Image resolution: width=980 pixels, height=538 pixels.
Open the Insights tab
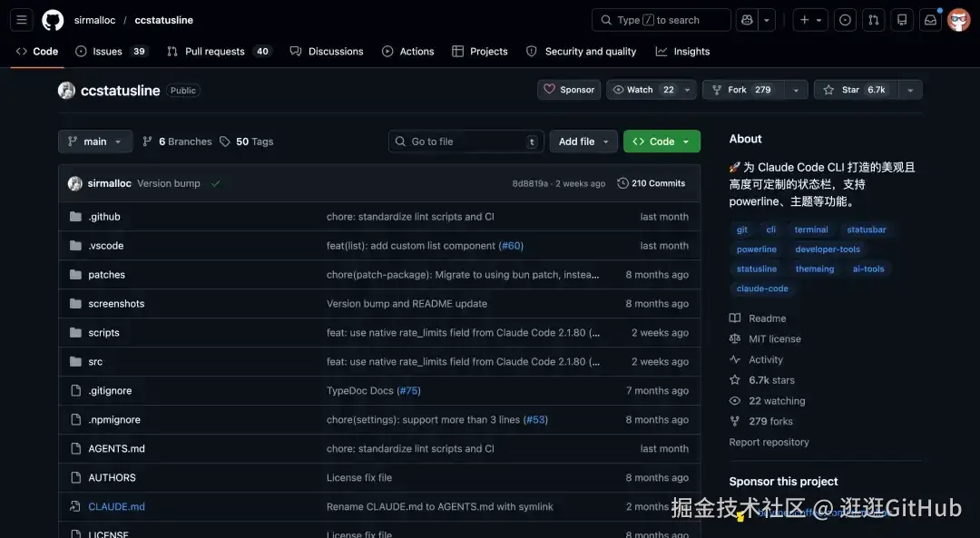tap(682, 51)
